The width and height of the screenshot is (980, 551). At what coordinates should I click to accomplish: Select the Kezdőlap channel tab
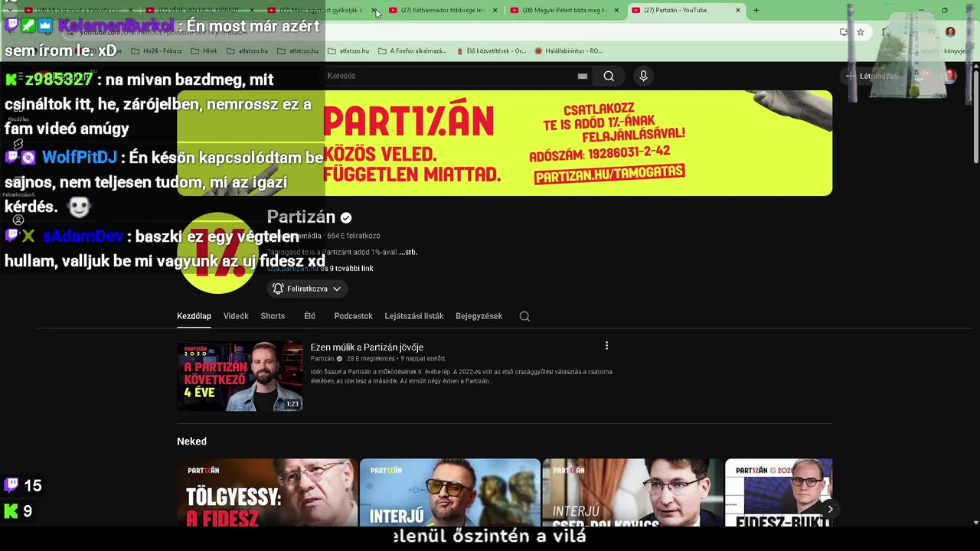coord(194,316)
